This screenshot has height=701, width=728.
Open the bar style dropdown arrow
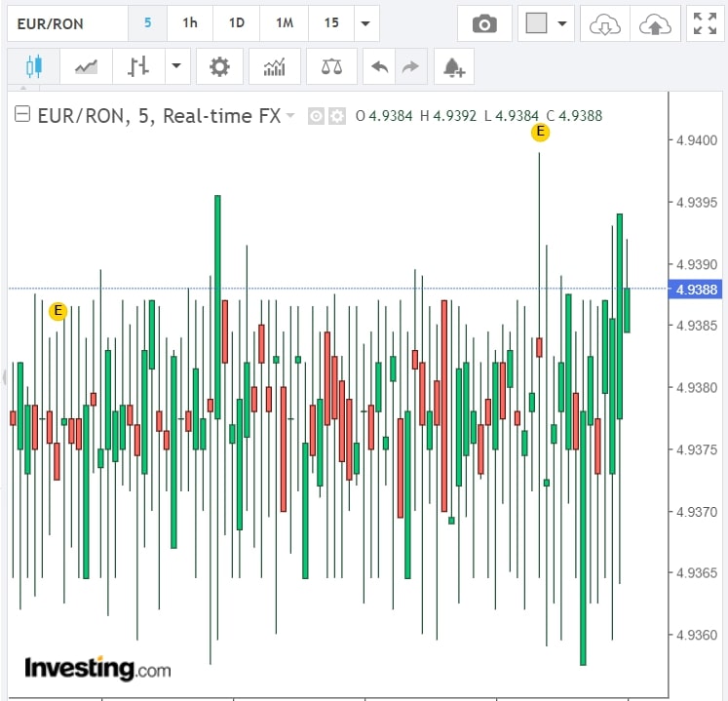175,67
